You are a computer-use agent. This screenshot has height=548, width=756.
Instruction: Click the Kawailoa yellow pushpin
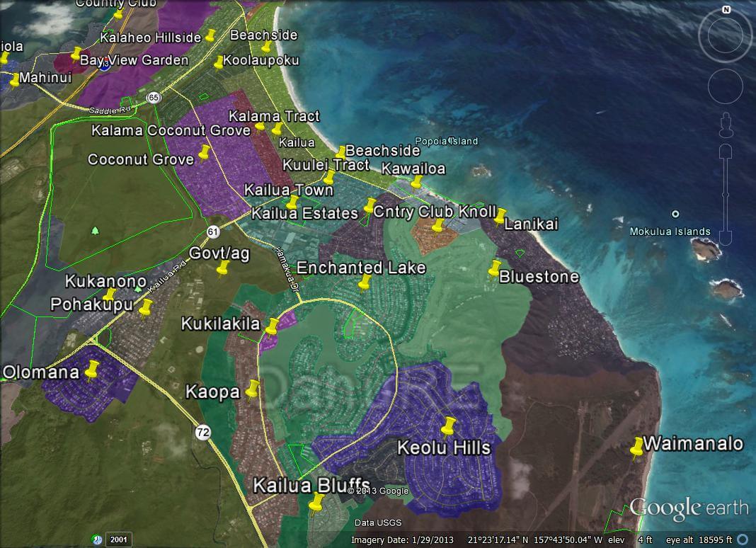416,182
